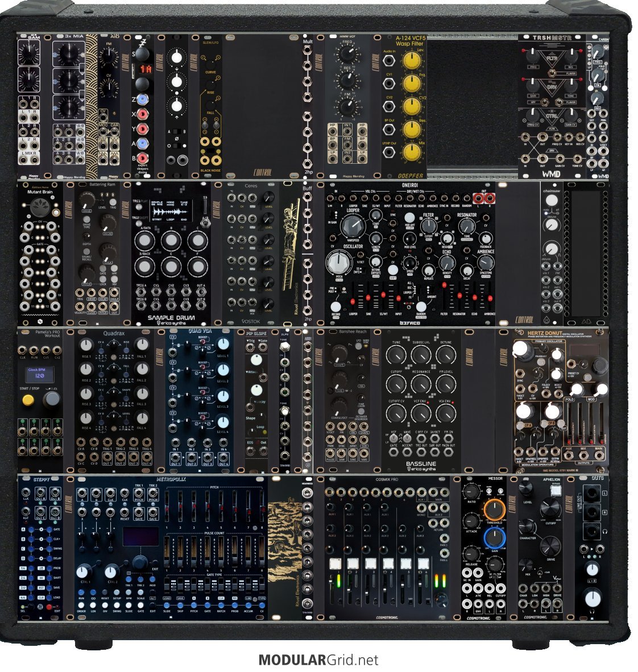The image size is (638, 672).
Task: Click the CHARACTER knob on Aphelion
Action: (x=527, y=526)
